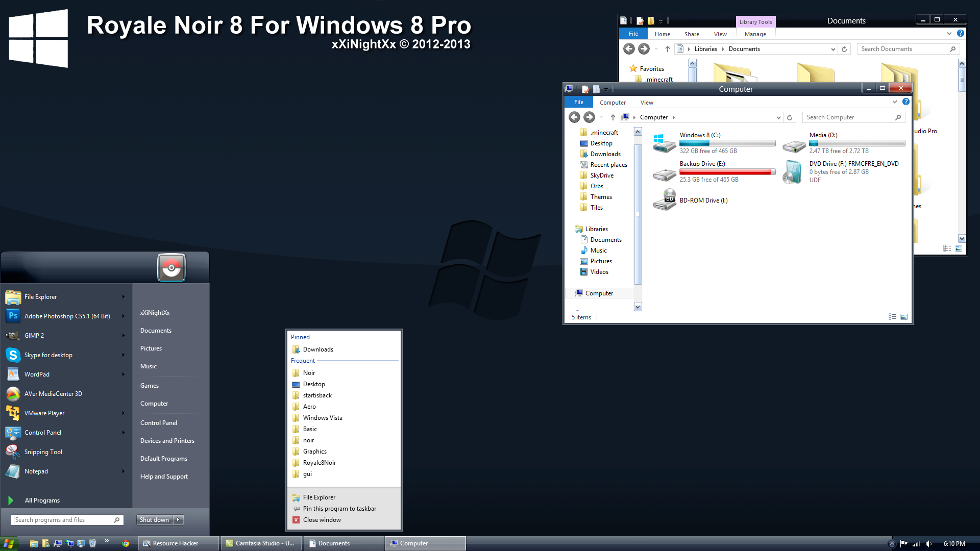Click Search Computer field
Viewport: 980px width, 551px height.
pyautogui.click(x=853, y=117)
